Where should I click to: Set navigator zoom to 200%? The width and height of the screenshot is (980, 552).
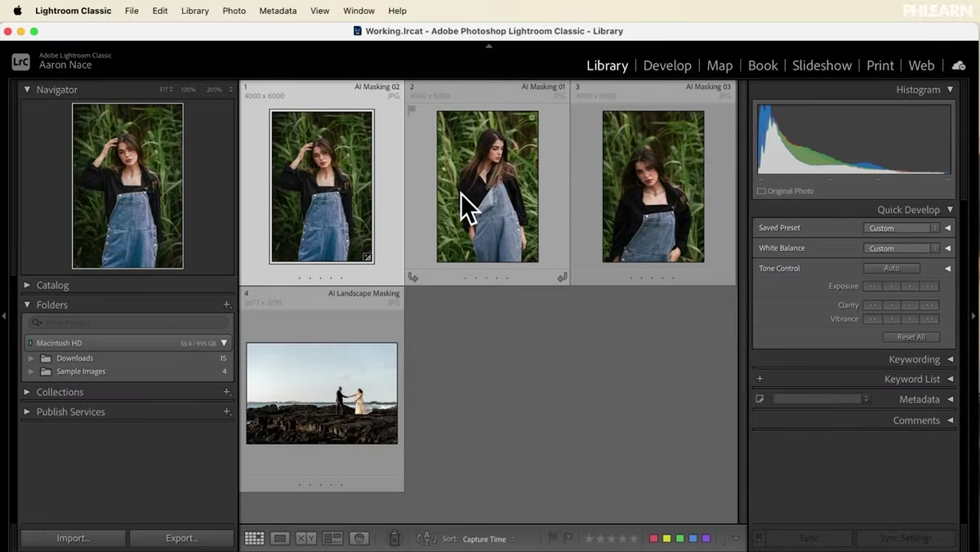coord(215,90)
